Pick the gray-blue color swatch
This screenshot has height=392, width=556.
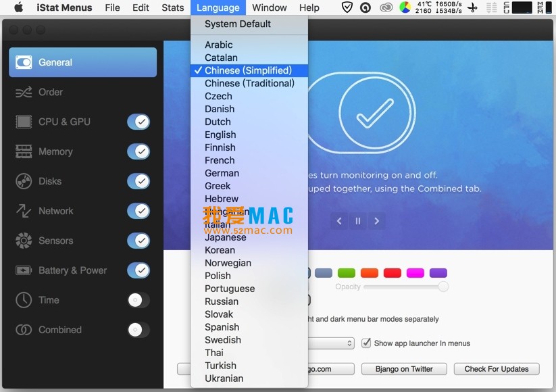[x=324, y=273]
